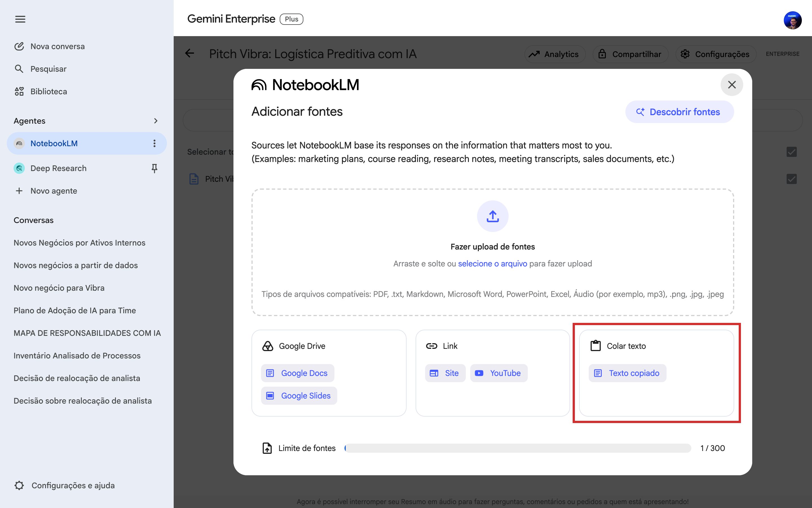Toggle pin on Deep Research agent
Screen dimensions: 812x508
(x=154, y=168)
